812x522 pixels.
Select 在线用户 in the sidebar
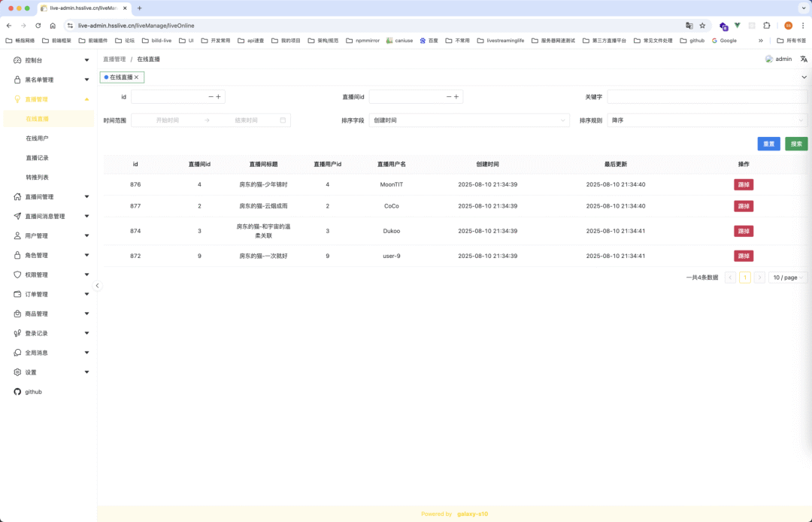[37, 138]
